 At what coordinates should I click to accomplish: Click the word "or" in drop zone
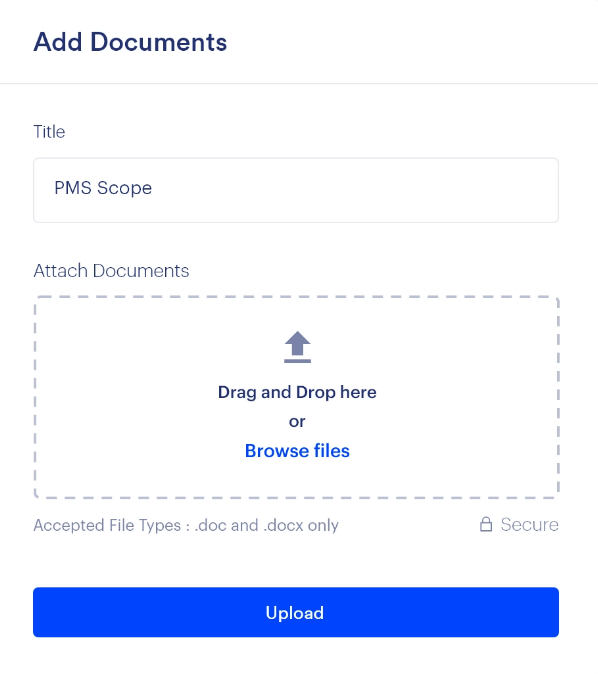pyautogui.click(x=297, y=422)
